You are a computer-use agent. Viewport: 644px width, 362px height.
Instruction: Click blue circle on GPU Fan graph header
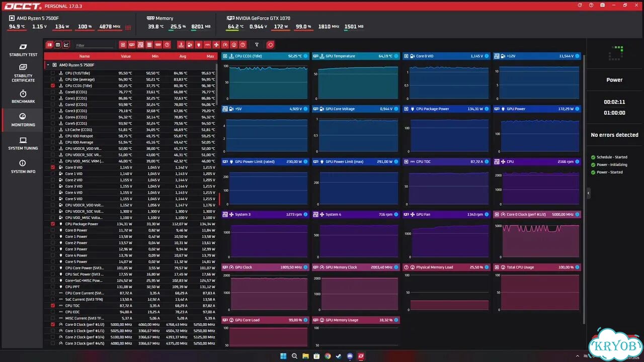coord(487,215)
